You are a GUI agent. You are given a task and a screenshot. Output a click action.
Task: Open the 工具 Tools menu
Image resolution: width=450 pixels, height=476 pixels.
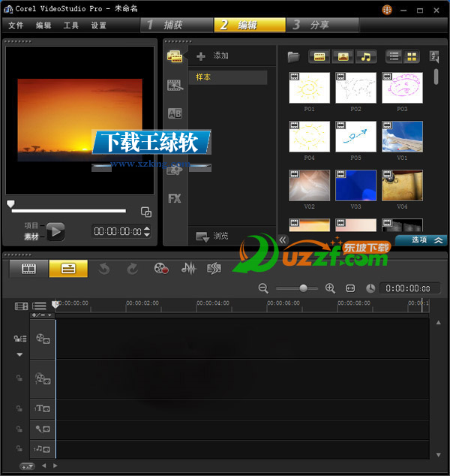(71, 26)
